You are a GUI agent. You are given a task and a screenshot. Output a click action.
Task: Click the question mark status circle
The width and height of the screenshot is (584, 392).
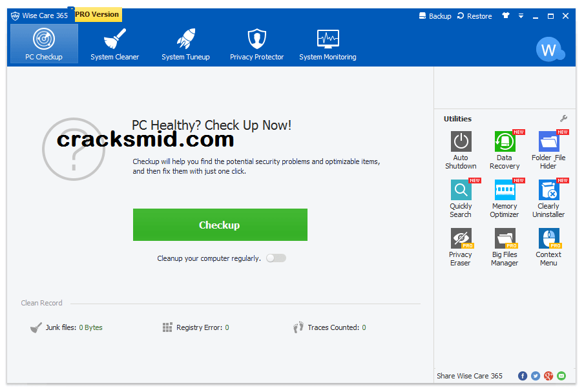(x=74, y=149)
